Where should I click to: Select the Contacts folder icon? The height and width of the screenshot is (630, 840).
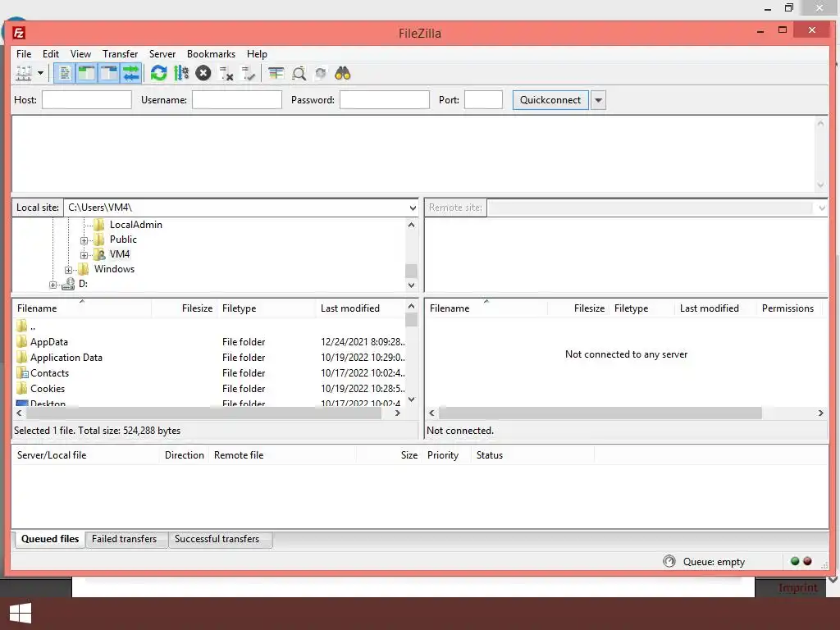click(22, 373)
